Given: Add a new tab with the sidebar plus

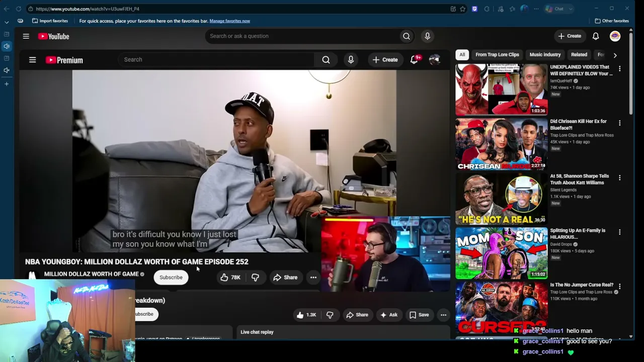Looking at the screenshot, I should 7,83.
